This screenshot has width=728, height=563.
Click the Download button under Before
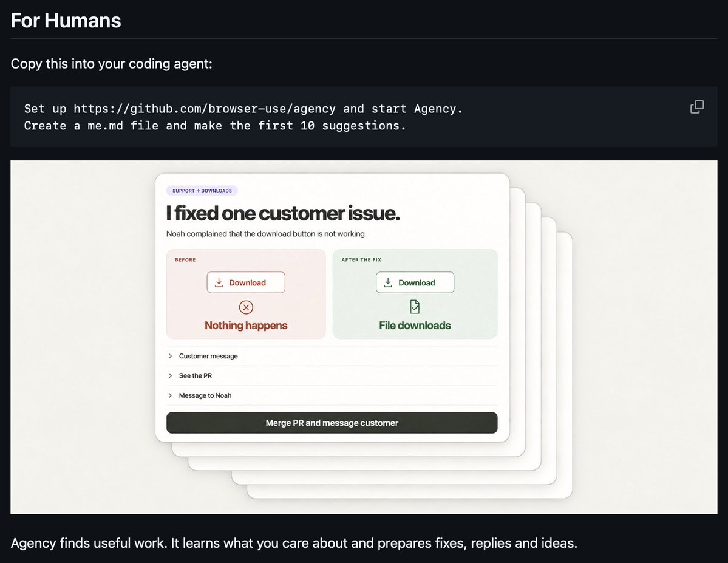(x=246, y=282)
